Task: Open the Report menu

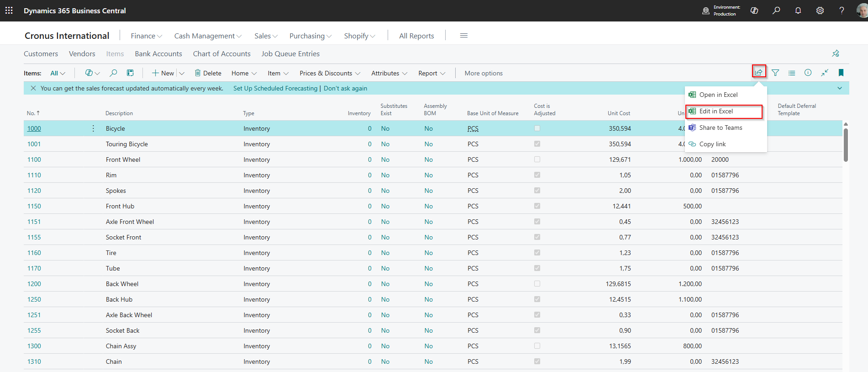Action: click(x=431, y=73)
